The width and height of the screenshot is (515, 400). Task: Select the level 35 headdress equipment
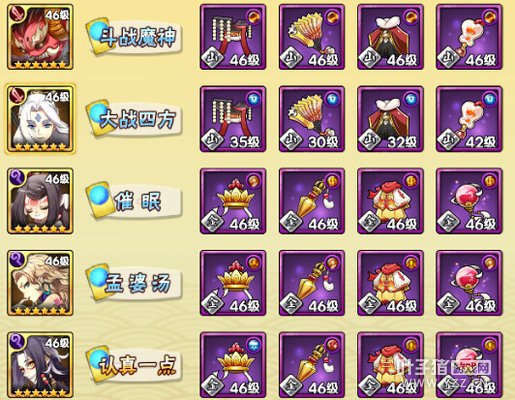tap(233, 119)
